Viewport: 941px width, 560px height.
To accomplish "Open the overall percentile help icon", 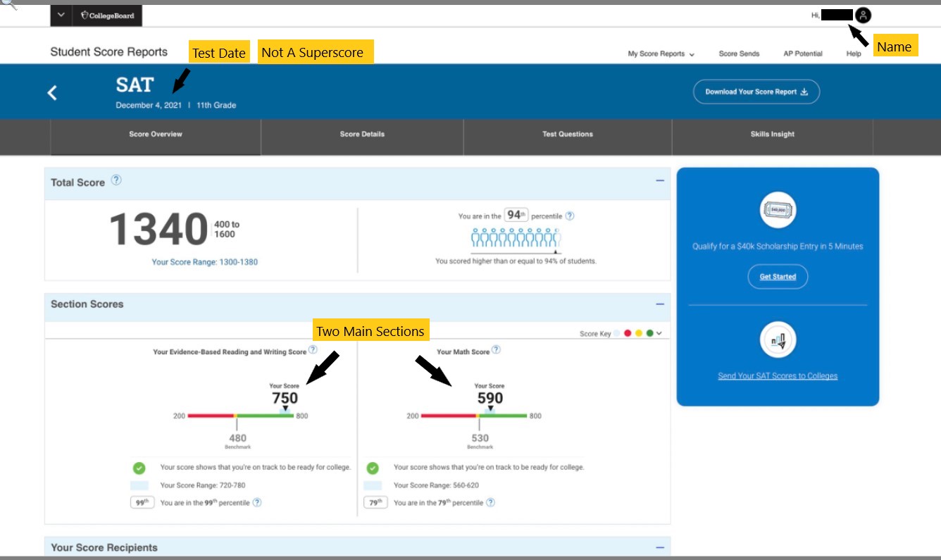I will [x=570, y=216].
